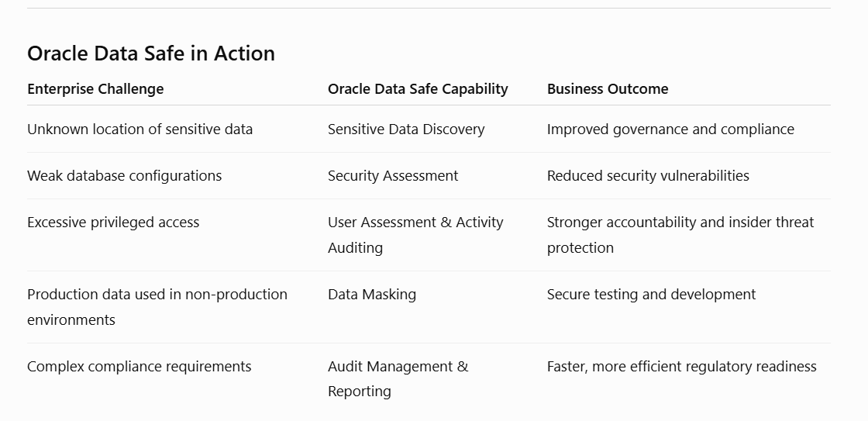Viewport: 868px width, 421px height.
Task: Click the 'Oracle Data Safe in Action' heading
Action: (x=151, y=53)
